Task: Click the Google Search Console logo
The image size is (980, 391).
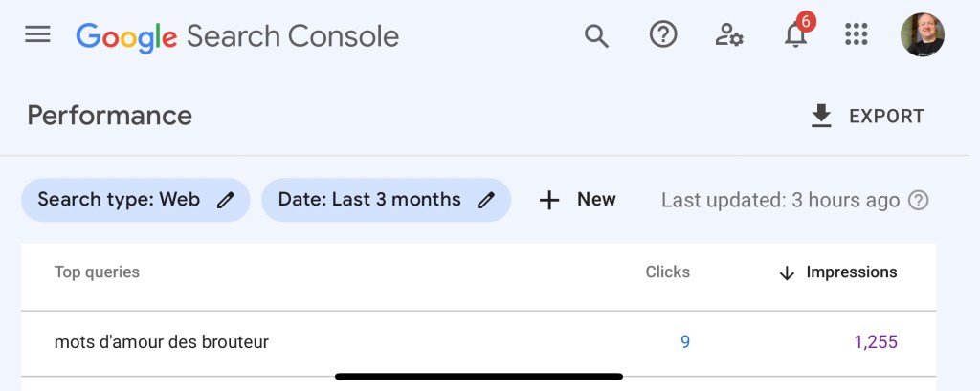Action: click(237, 36)
